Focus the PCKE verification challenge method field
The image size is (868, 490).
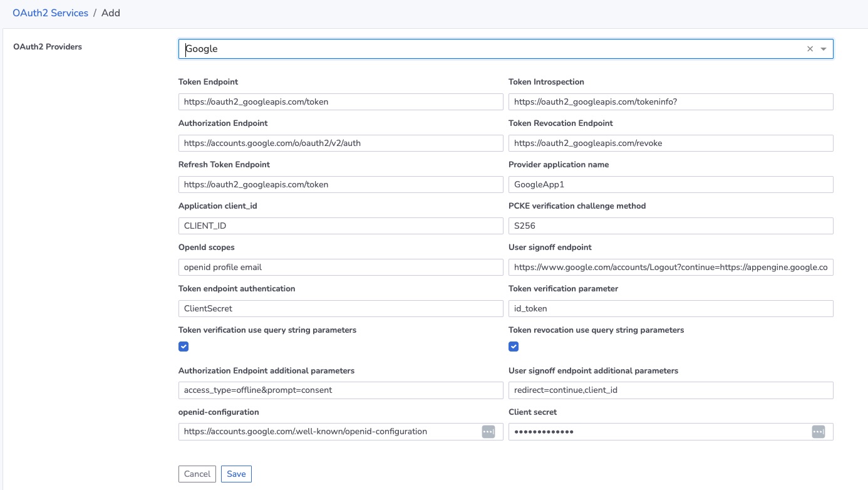(x=671, y=226)
